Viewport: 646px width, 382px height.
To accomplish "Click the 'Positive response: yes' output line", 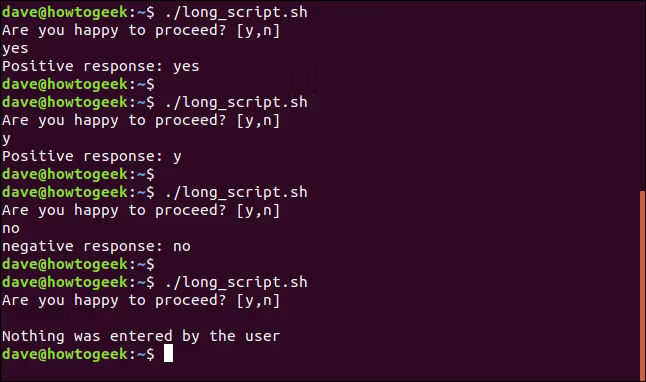I will [x=101, y=66].
